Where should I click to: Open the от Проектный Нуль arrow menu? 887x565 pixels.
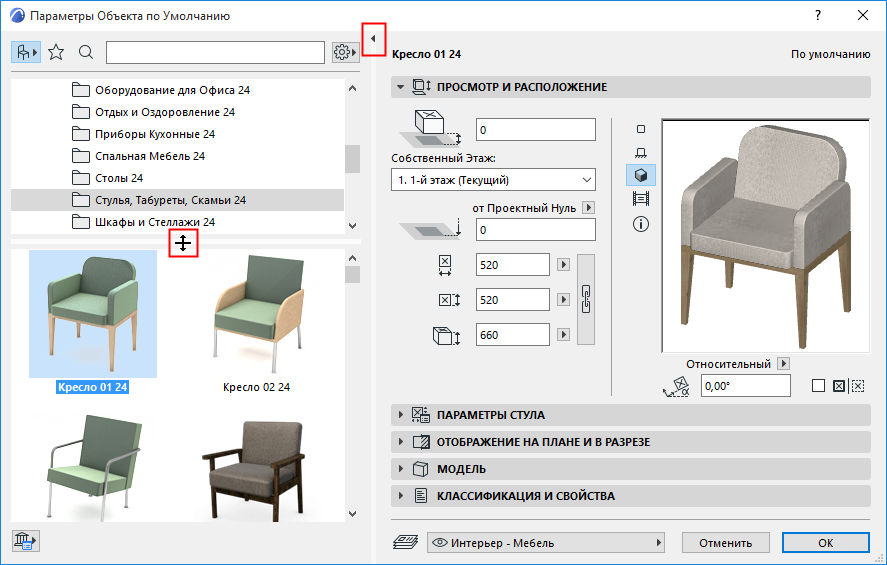588,208
